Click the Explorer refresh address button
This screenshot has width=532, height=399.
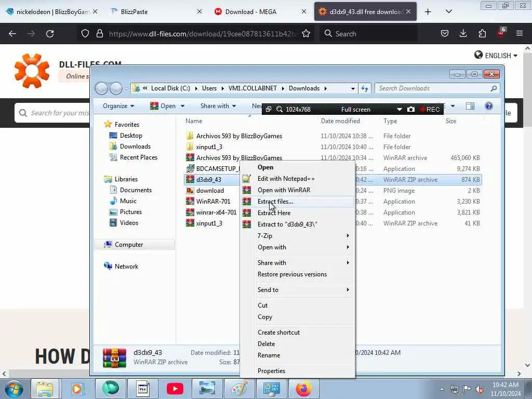(x=365, y=88)
